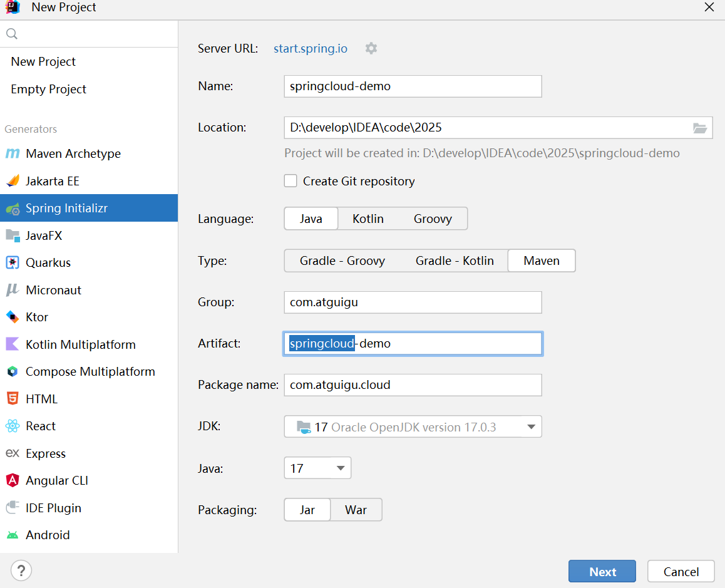Screen dimensions: 725x588
Task: Click the Artifact input field
Action: coord(413,343)
